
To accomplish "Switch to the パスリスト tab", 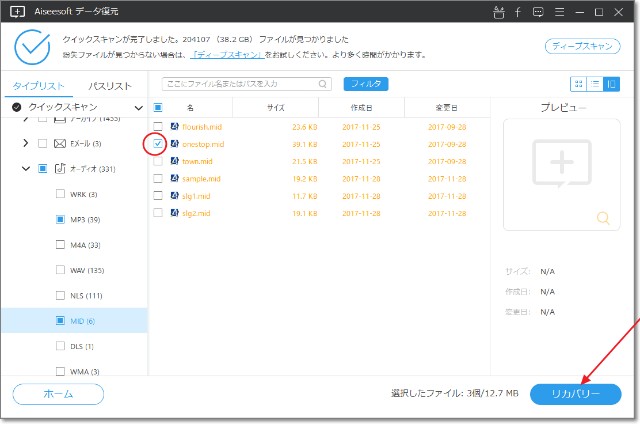I will coord(110,86).
